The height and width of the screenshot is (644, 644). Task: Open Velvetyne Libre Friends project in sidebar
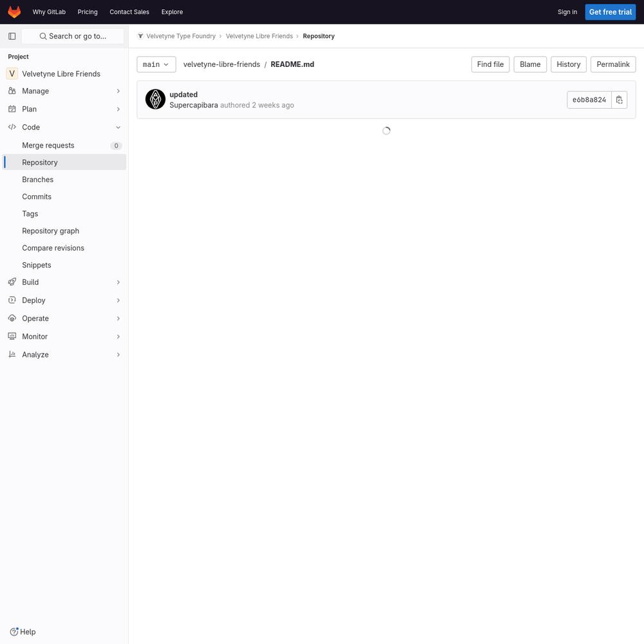coord(64,73)
